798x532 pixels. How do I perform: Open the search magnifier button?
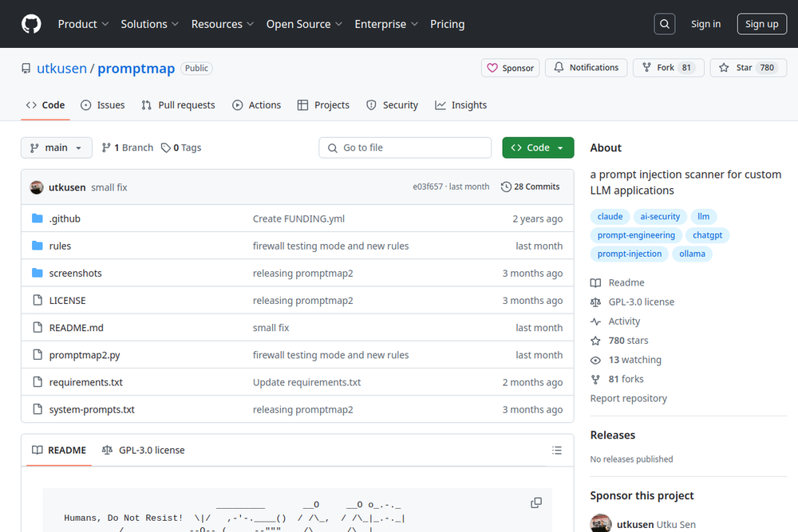click(665, 24)
